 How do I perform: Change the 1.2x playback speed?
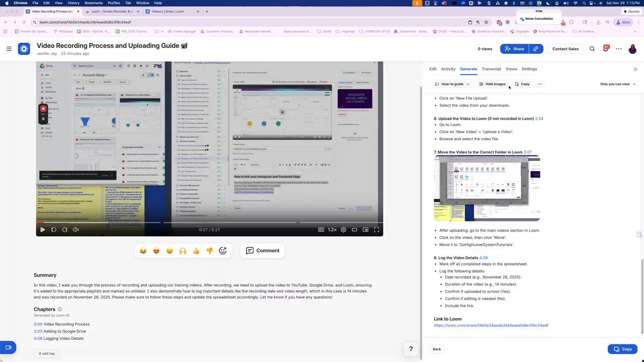pos(332,230)
